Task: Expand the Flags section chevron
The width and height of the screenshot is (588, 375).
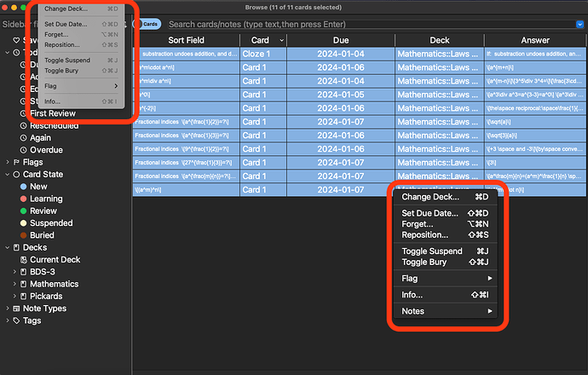Action: [7, 162]
